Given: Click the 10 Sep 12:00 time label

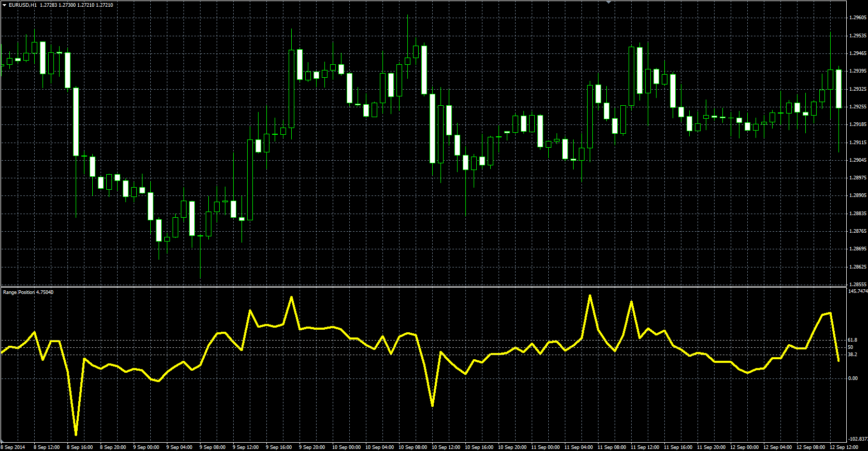Looking at the screenshot, I should click(x=446, y=447).
